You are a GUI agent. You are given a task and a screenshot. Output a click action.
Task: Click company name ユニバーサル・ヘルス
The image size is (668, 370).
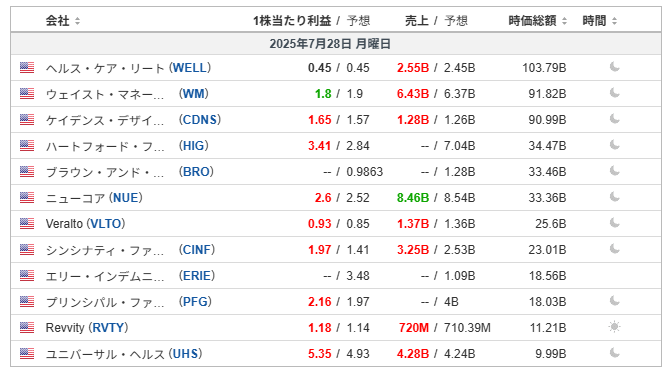pyautogui.click(x=105, y=354)
